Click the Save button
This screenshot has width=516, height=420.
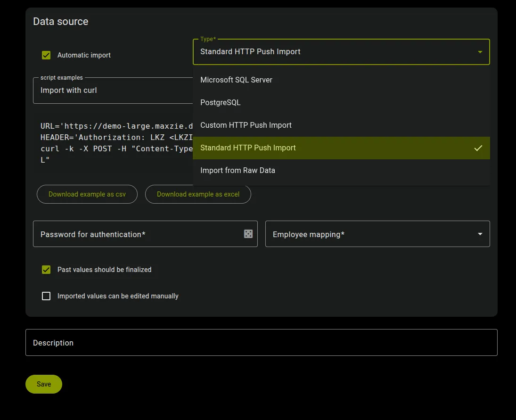click(x=43, y=384)
